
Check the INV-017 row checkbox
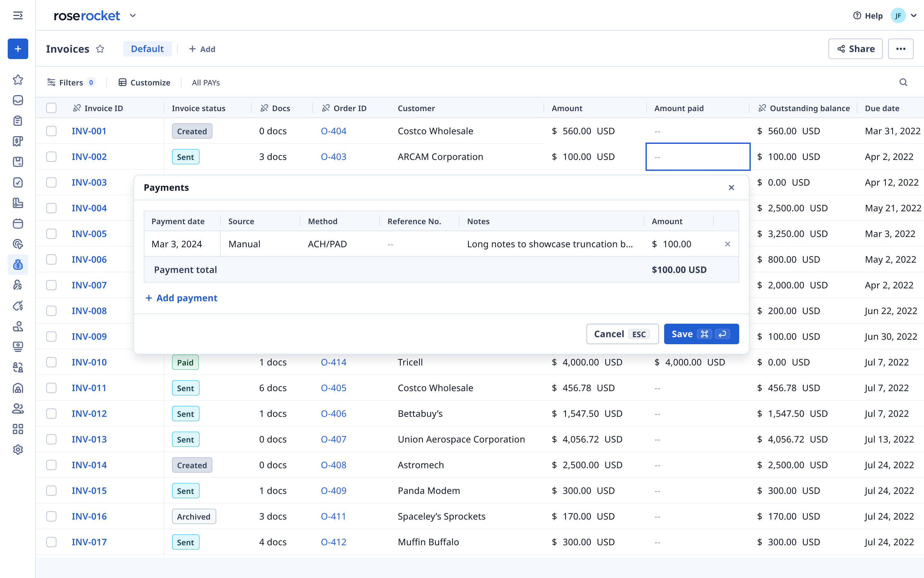51,542
